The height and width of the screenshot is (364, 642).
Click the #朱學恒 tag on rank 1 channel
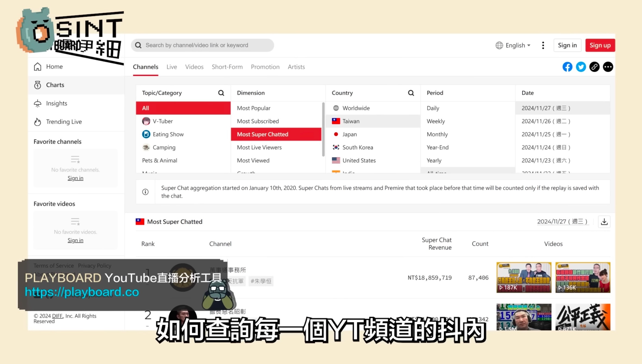pyautogui.click(x=261, y=281)
